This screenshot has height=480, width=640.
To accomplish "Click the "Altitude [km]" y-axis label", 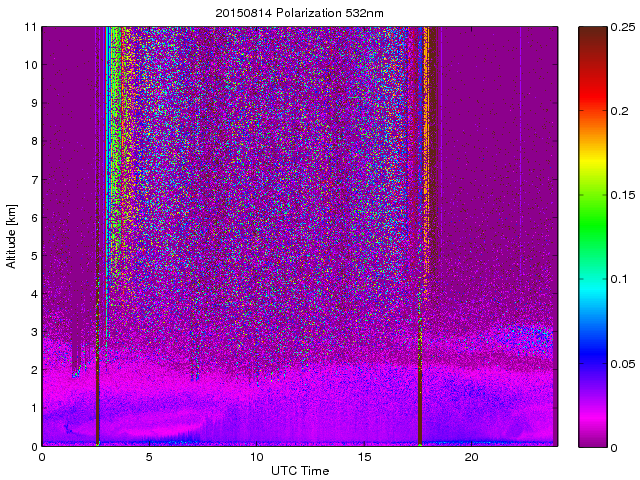I will point(12,236).
